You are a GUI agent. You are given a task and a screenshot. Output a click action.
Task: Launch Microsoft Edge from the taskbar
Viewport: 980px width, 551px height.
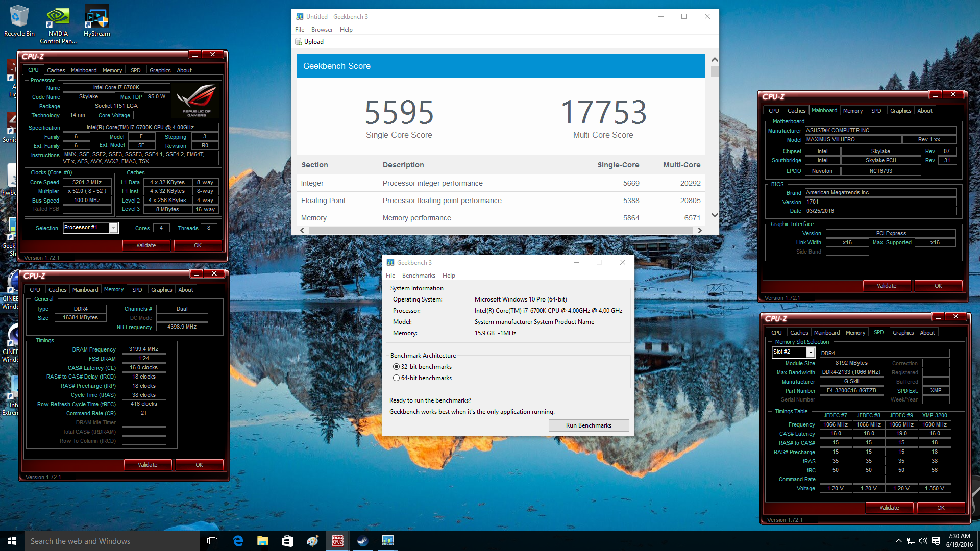click(238, 541)
